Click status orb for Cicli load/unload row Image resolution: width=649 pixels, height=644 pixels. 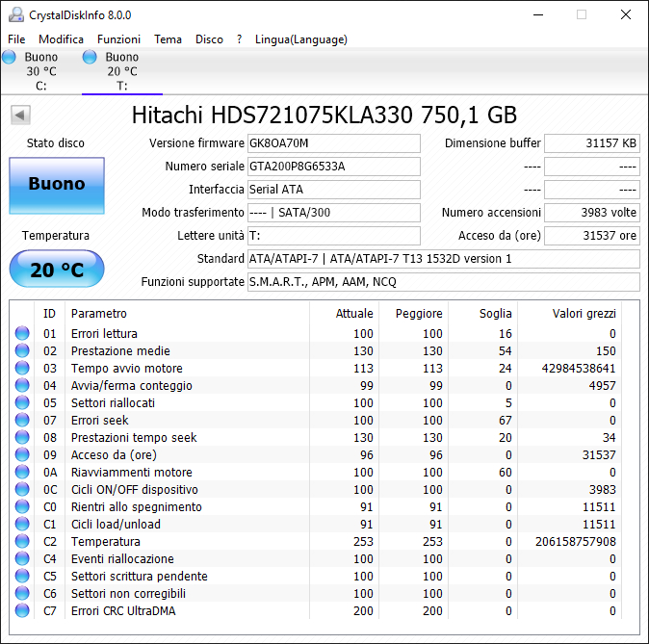[22, 524]
